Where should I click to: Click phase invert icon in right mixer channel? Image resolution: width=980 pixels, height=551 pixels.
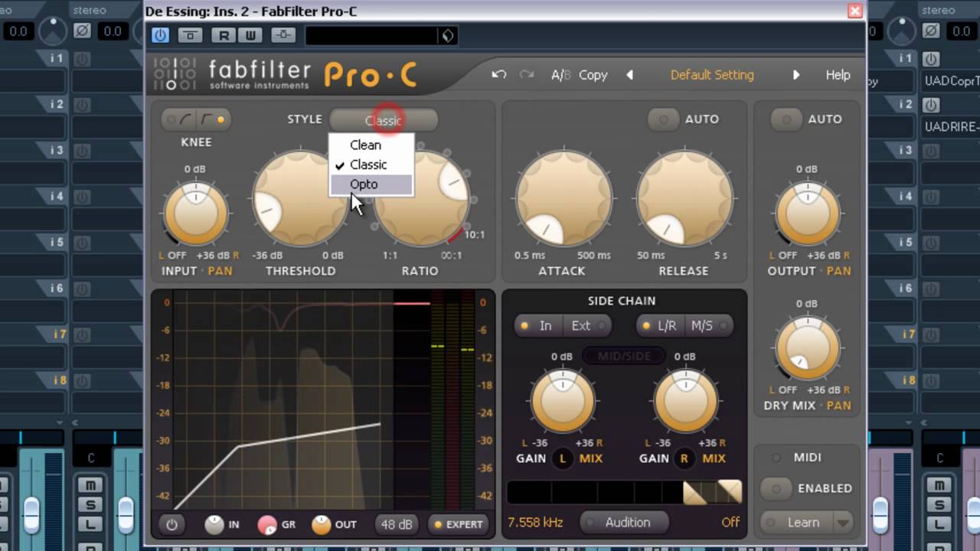[x=931, y=31]
